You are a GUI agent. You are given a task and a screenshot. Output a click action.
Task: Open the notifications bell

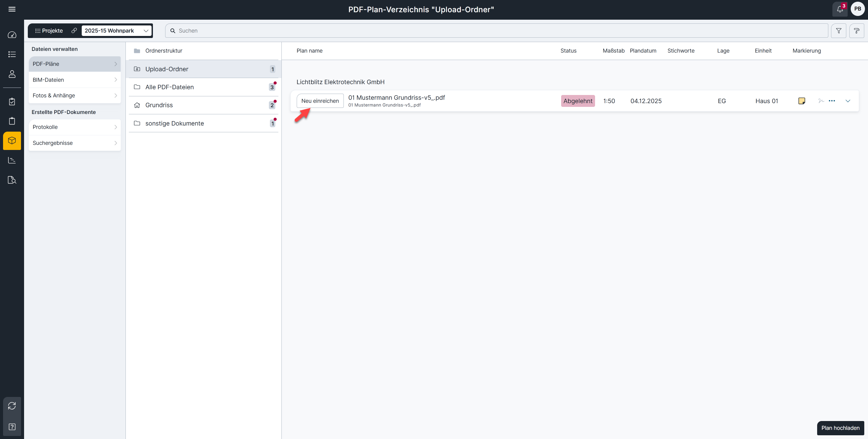tap(840, 9)
